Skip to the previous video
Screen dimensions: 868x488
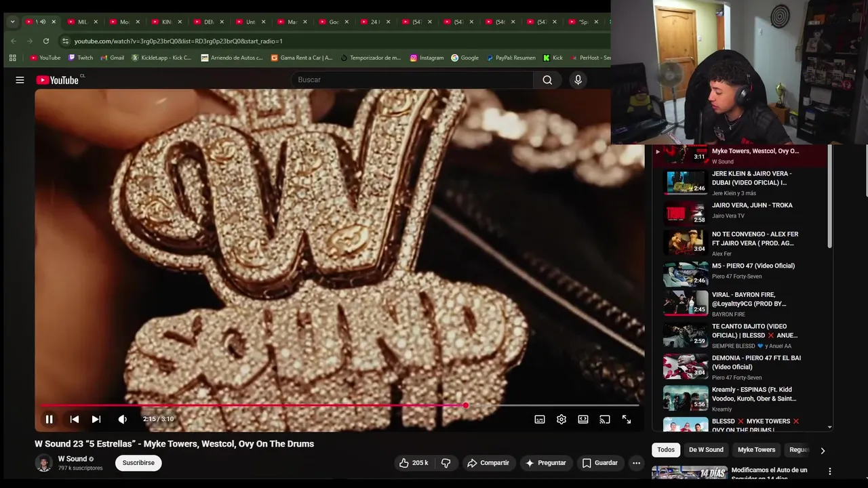75,420
